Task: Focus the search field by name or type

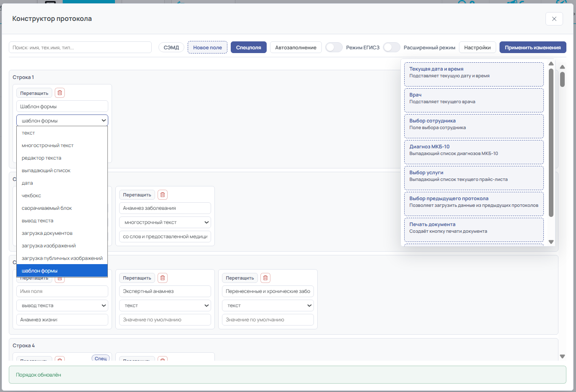Action: click(80, 47)
